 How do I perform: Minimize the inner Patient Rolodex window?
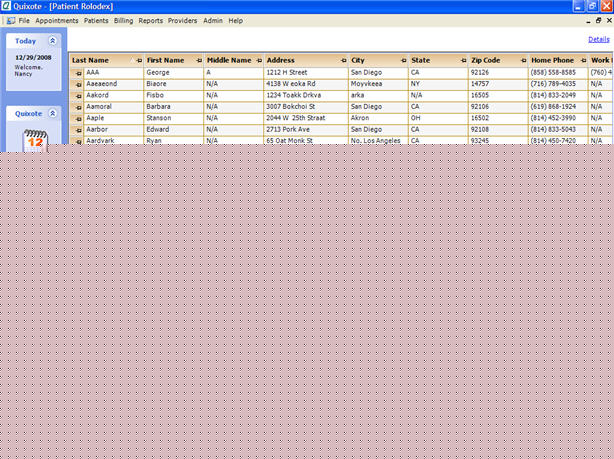588,21
